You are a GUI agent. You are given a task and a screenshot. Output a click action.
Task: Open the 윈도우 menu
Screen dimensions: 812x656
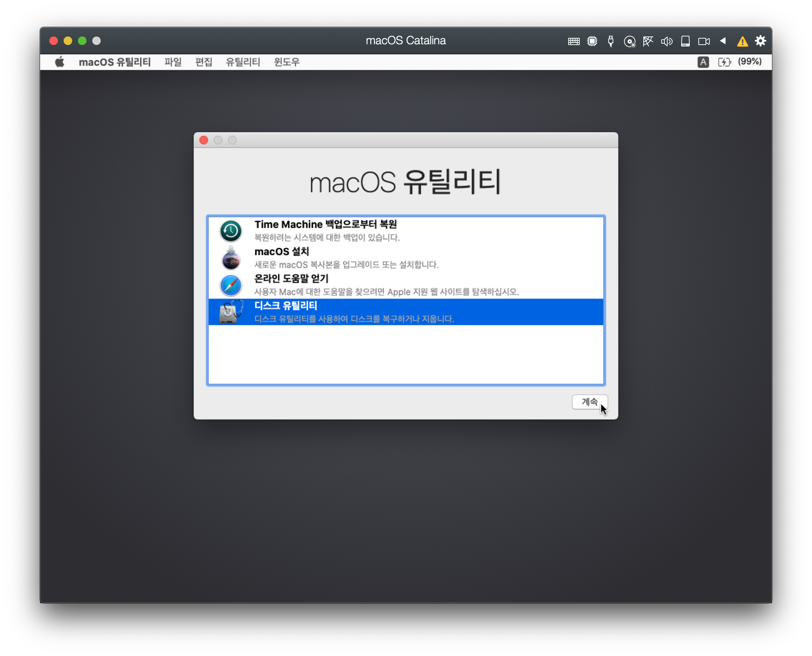click(287, 62)
